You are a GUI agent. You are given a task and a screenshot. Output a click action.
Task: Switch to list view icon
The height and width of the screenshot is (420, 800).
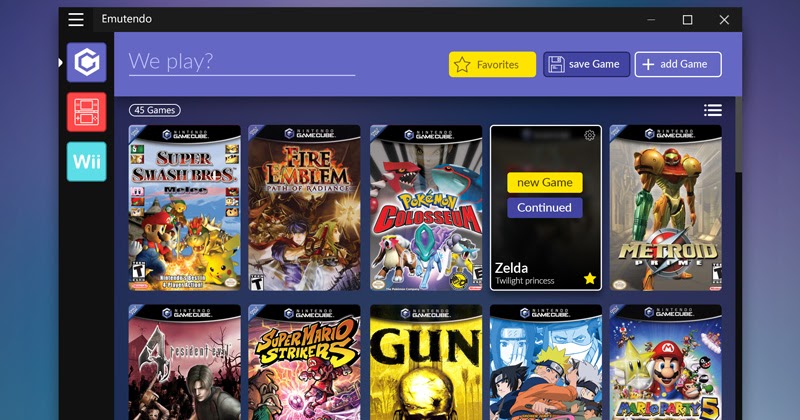coord(713,110)
